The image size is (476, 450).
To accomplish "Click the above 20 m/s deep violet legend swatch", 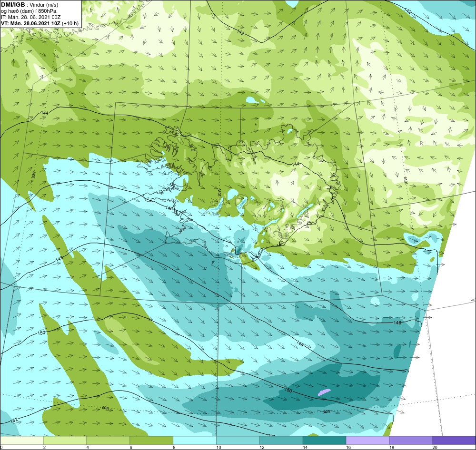I will coord(455,440).
